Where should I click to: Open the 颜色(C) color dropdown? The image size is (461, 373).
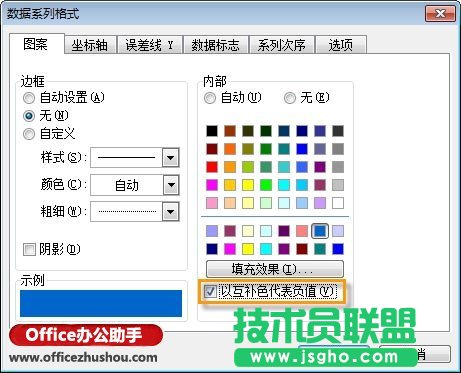pos(171,185)
